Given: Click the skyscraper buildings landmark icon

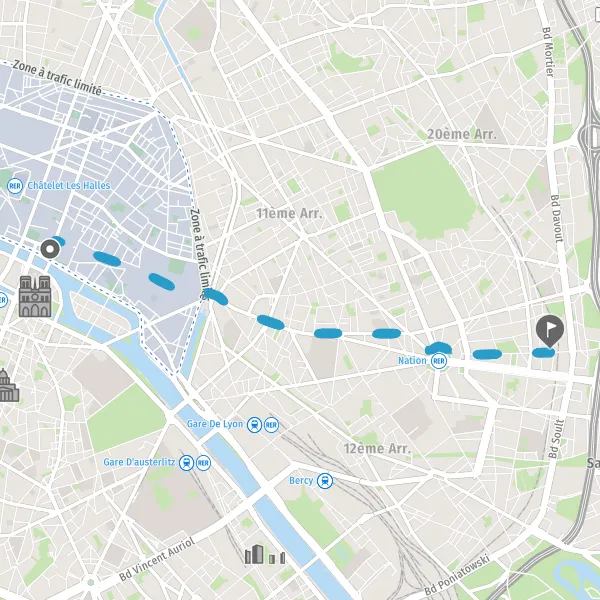Looking at the screenshot, I should click(x=265, y=554).
